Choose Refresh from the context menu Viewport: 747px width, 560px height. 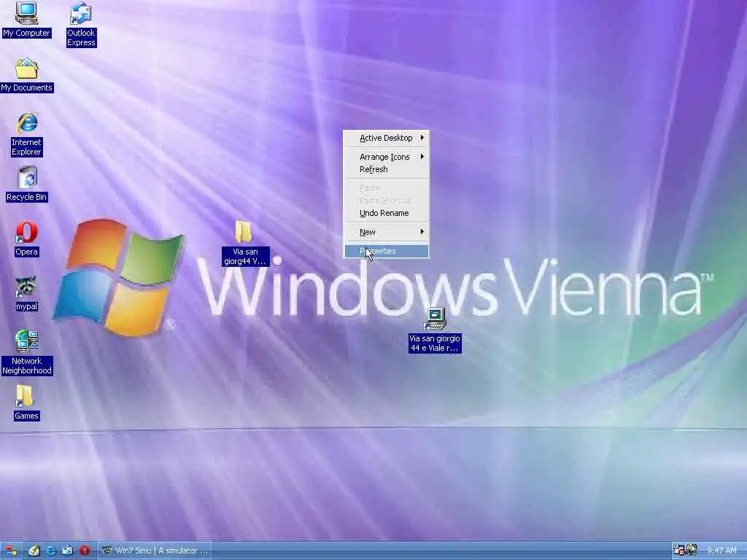coord(387,169)
